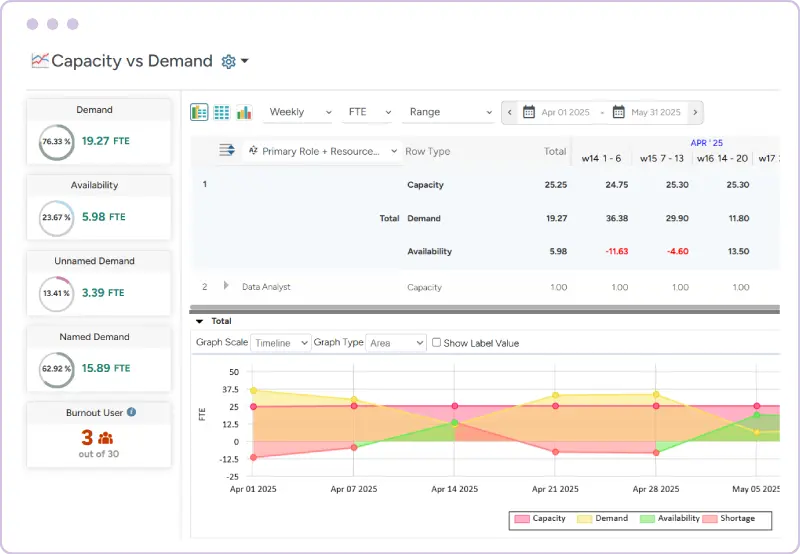Click the Burnout User people icon
Screen dimensions: 800x554
(x=106, y=438)
